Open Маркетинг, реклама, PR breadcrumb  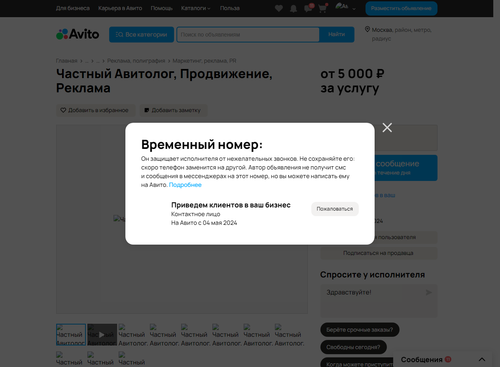coord(204,61)
